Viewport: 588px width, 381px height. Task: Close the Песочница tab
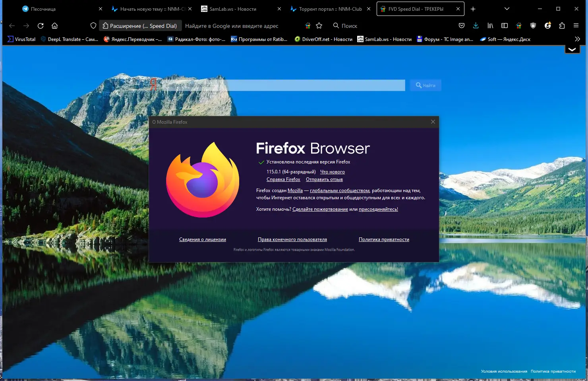[101, 9]
